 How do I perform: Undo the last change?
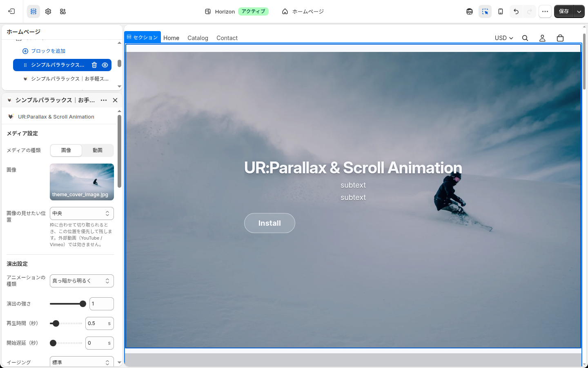coord(516,11)
